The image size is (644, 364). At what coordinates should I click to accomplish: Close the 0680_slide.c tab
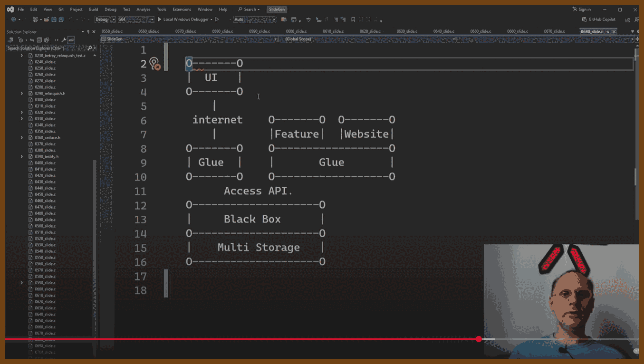(x=614, y=31)
